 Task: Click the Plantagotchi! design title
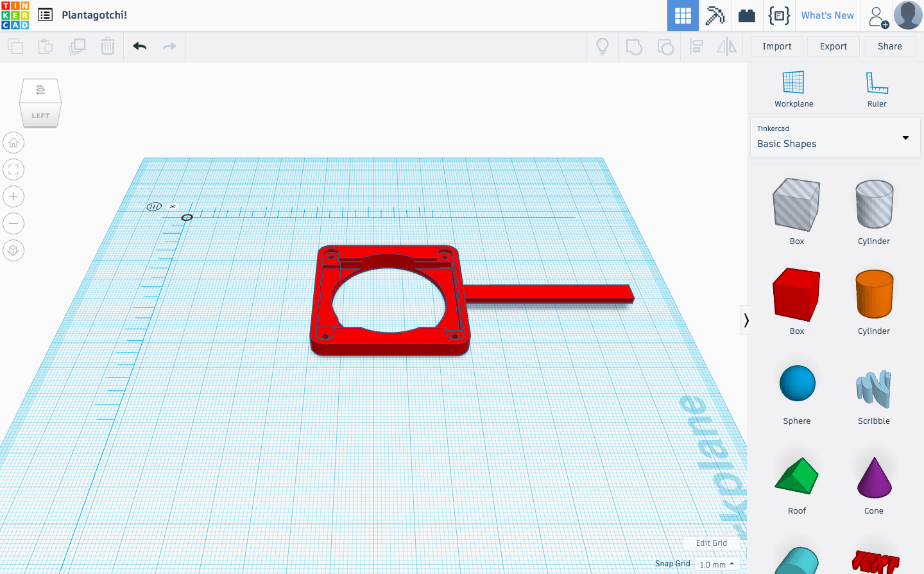94,15
